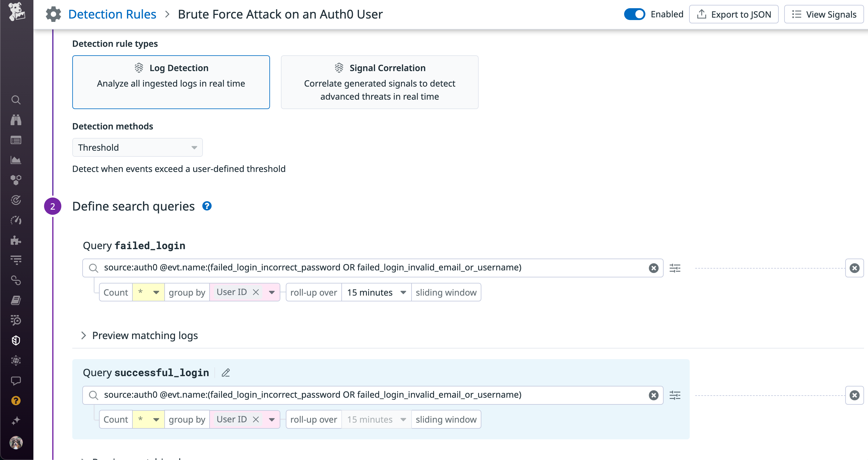Image resolution: width=868 pixels, height=460 pixels.
Task: Edit the successful_login query name with the pencil
Action: pos(225,372)
